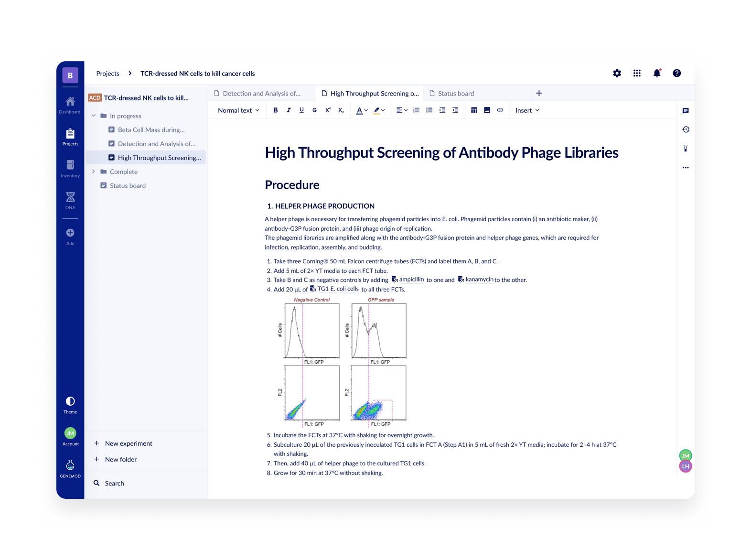Image resolution: width=751 pixels, height=560 pixels.
Task: Click the flow cytometry plots image
Action: (x=343, y=362)
